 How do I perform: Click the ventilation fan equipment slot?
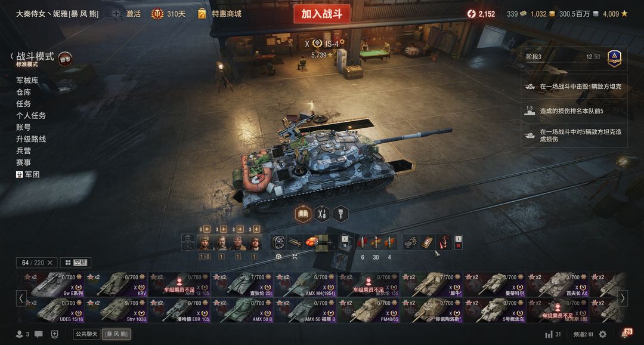(278, 242)
